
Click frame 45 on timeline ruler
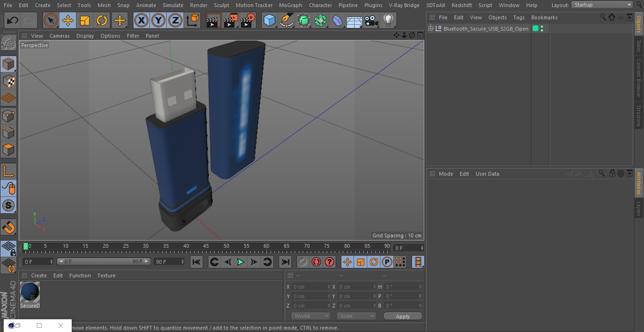[x=206, y=246]
